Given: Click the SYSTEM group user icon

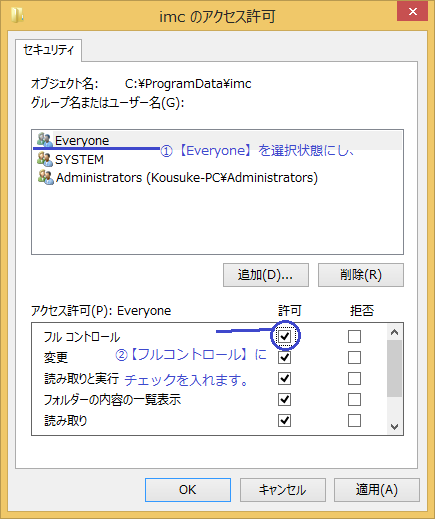Looking at the screenshot, I should point(45,159).
